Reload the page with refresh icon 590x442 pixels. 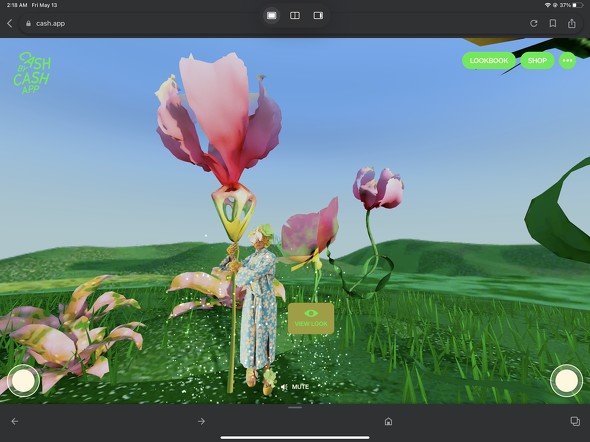534,23
